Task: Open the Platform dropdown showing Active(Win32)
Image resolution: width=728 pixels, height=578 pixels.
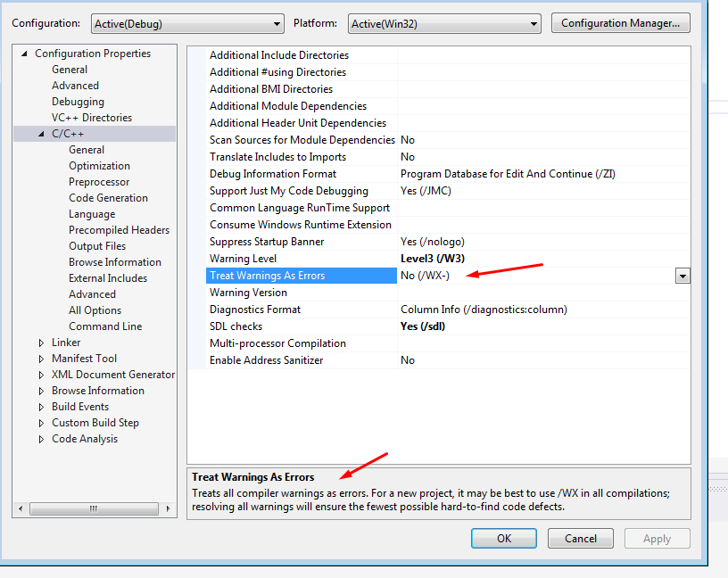Action: tap(444, 24)
